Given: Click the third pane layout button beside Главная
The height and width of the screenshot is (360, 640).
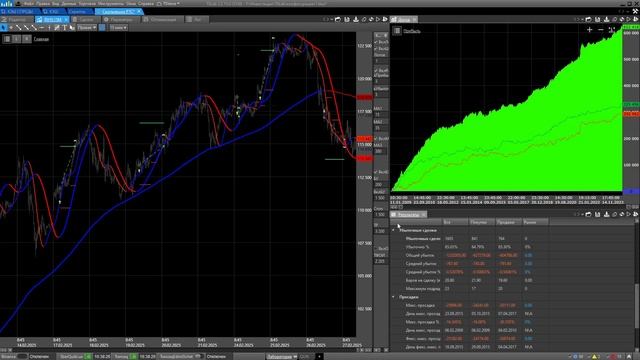Looking at the screenshot, I should [27, 39].
